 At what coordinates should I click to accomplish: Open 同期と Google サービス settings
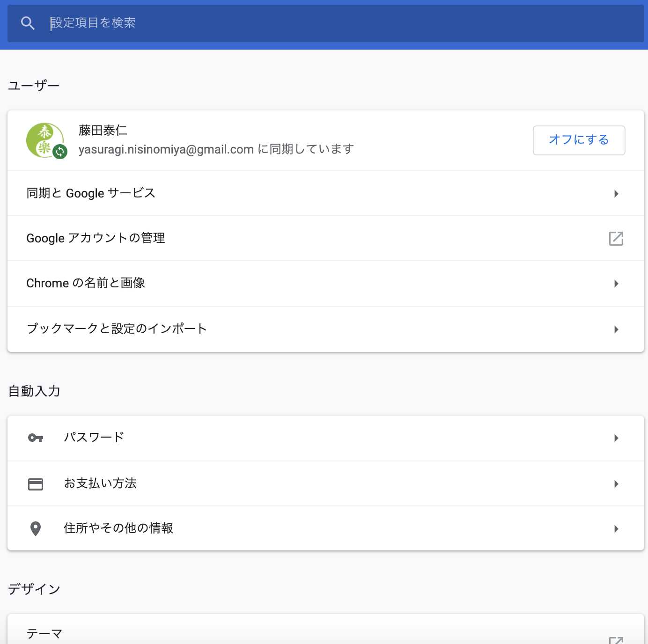click(x=326, y=193)
